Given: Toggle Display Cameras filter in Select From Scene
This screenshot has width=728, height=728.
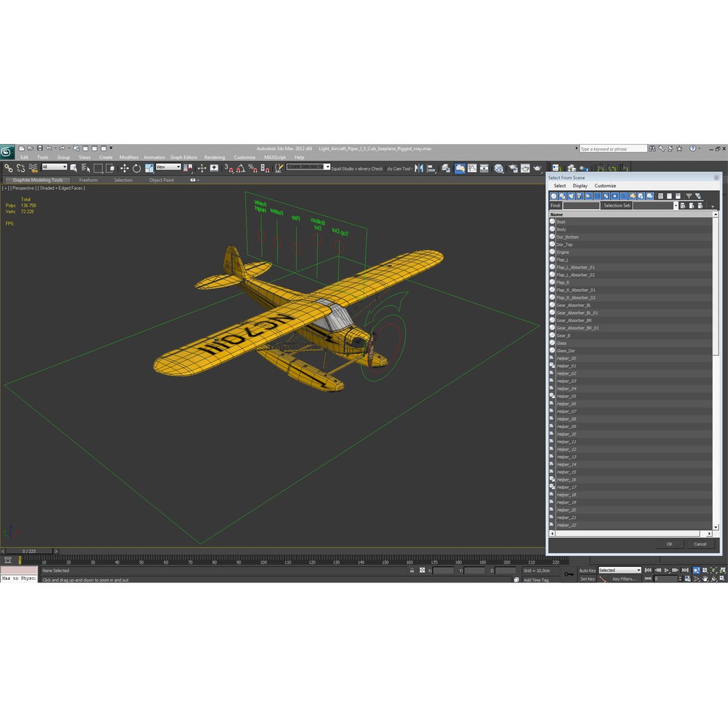Looking at the screenshot, I should click(x=580, y=196).
